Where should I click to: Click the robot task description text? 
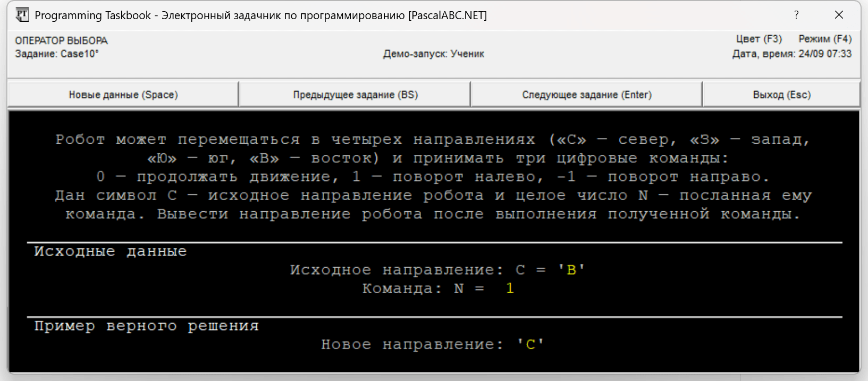[x=433, y=177]
